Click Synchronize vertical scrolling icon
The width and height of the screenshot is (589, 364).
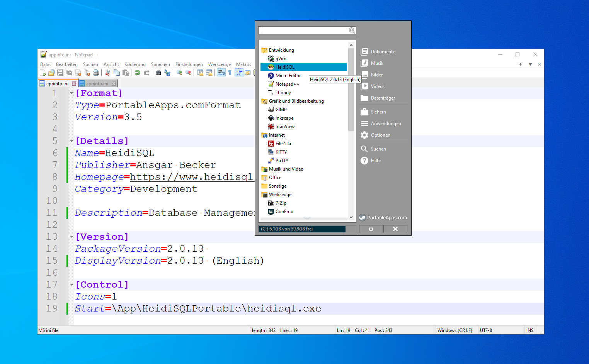coord(200,73)
